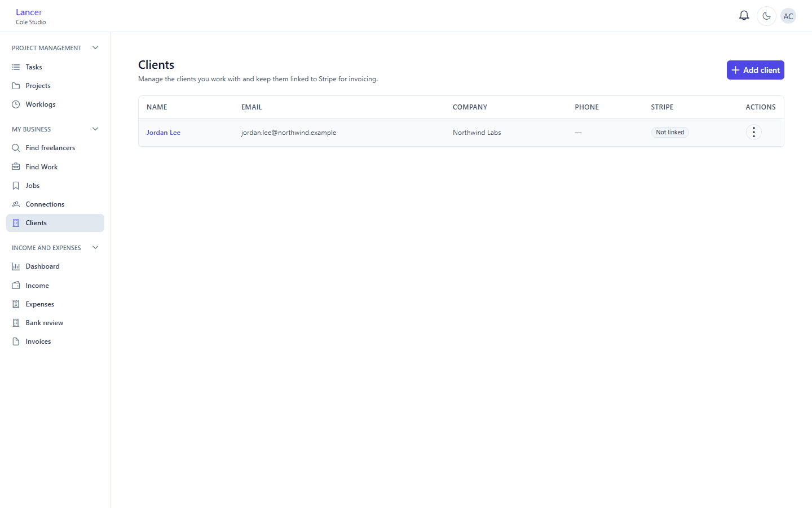The width and height of the screenshot is (812, 508).
Task: Collapse the My Business section chevron
Action: [95, 129]
